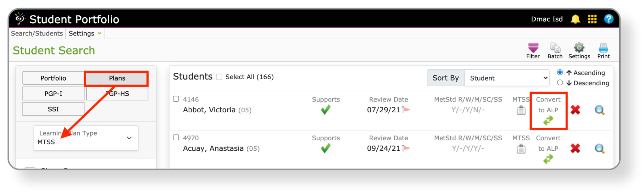The height and width of the screenshot is (195, 644).
Task: Check the Select All students checkbox
Action: [219, 77]
